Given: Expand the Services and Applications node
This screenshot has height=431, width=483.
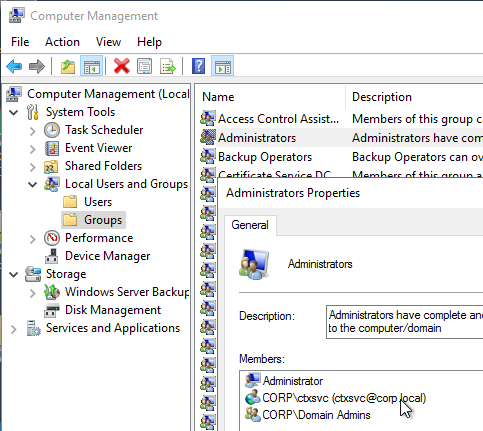Looking at the screenshot, I should click(x=14, y=329).
